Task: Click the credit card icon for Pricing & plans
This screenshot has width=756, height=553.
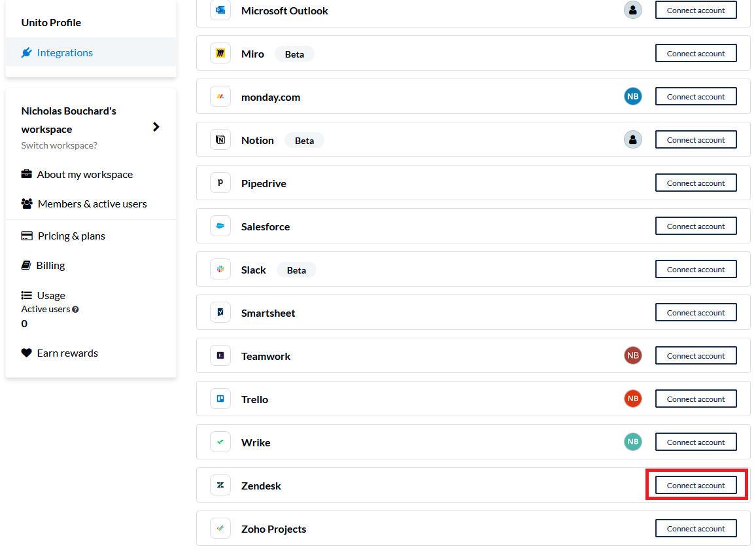Action: coord(27,236)
